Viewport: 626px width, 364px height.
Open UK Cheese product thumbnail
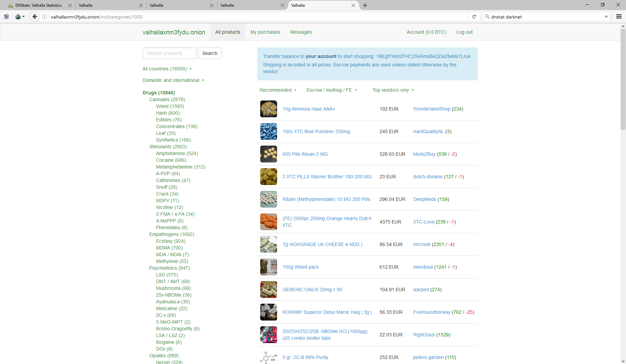click(269, 244)
